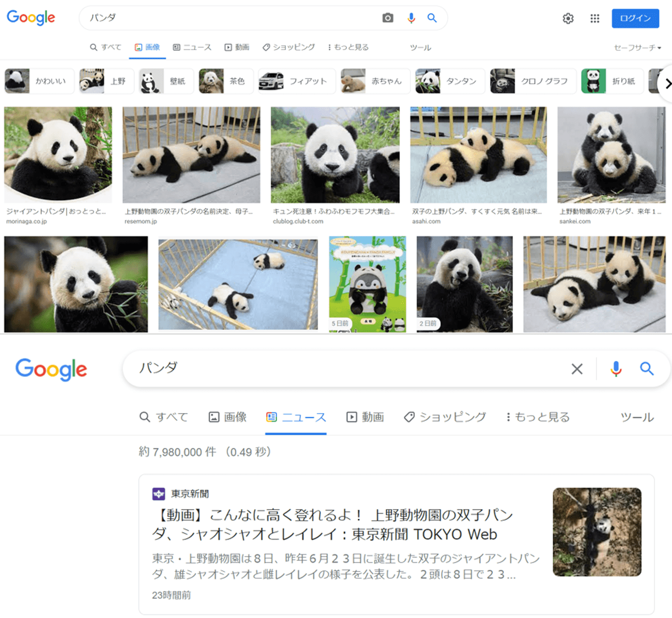Click the microphone icon in top search bar
The width and height of the screenshot is (672, 618).
(x=411, y=18)
